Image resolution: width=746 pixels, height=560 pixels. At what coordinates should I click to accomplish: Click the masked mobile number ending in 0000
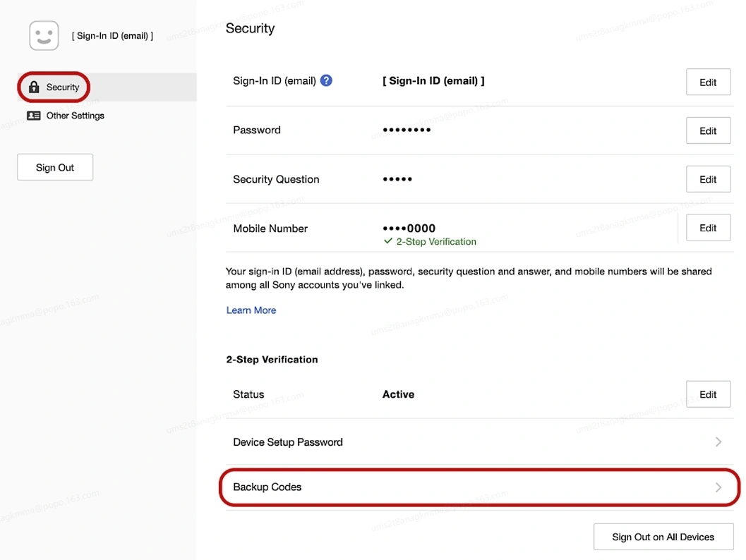(409, 229)
